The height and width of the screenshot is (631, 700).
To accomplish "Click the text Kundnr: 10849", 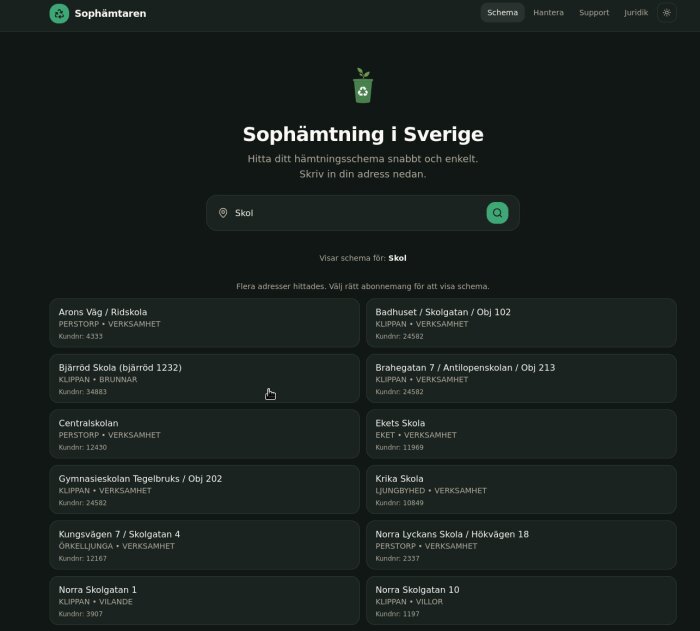I will click(399, 503).
